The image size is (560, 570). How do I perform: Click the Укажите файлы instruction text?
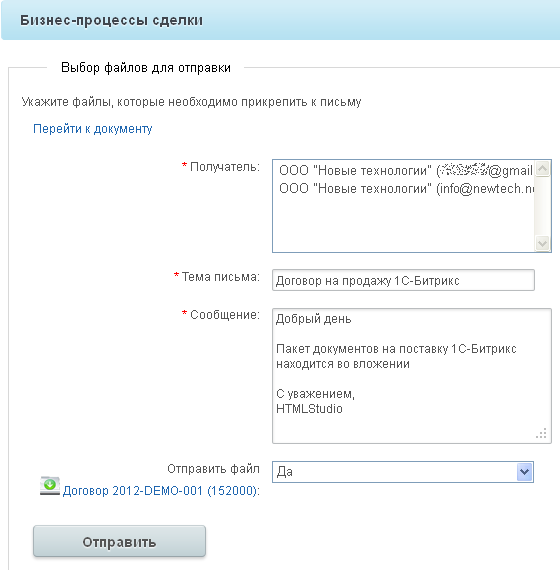click(x=191, y=102)
